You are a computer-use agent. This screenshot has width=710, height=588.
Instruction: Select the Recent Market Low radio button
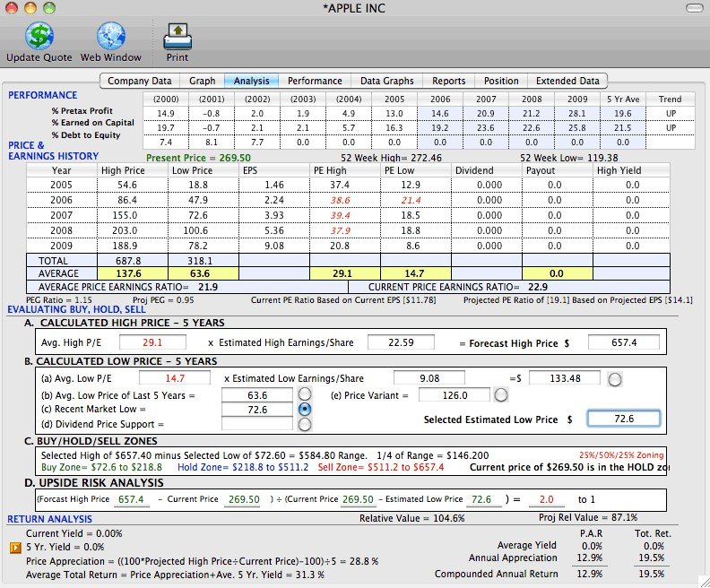(x=305, y=410)
